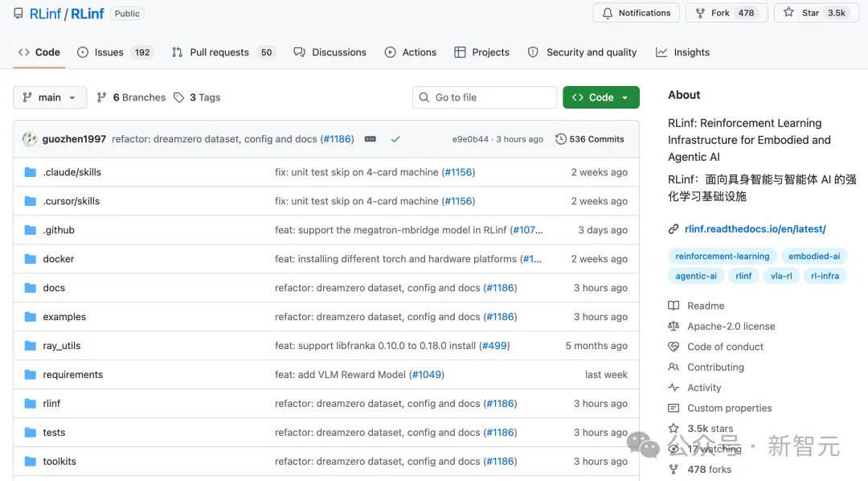View the Apache-2.0 license link

coord(731,327)
